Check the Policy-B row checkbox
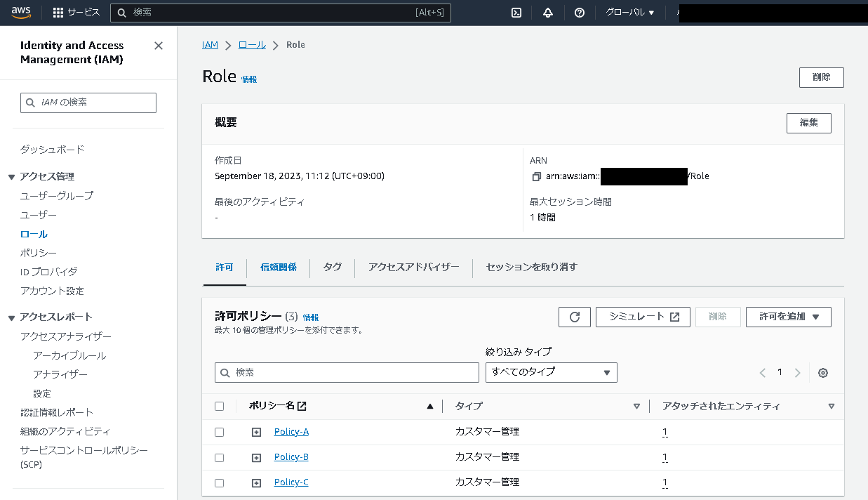 220,458
